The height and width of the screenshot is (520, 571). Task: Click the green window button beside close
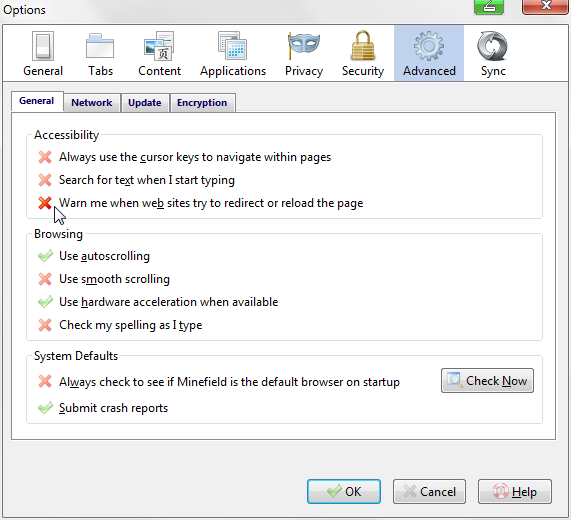coord(489,6)
